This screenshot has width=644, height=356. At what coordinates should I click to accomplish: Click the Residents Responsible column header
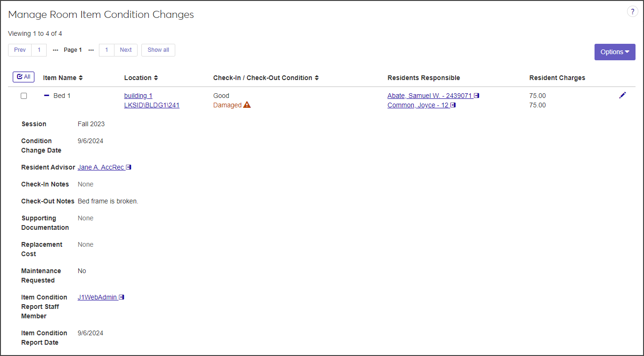click(x=424, y=78)
